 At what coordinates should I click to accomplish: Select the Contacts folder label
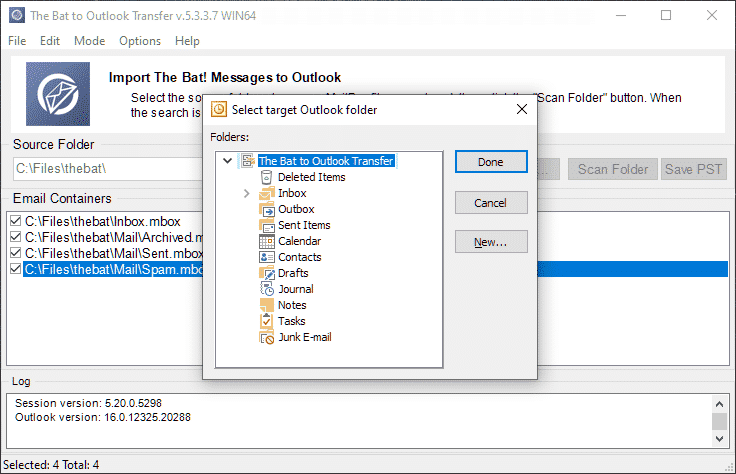click(x=299, y=257)
